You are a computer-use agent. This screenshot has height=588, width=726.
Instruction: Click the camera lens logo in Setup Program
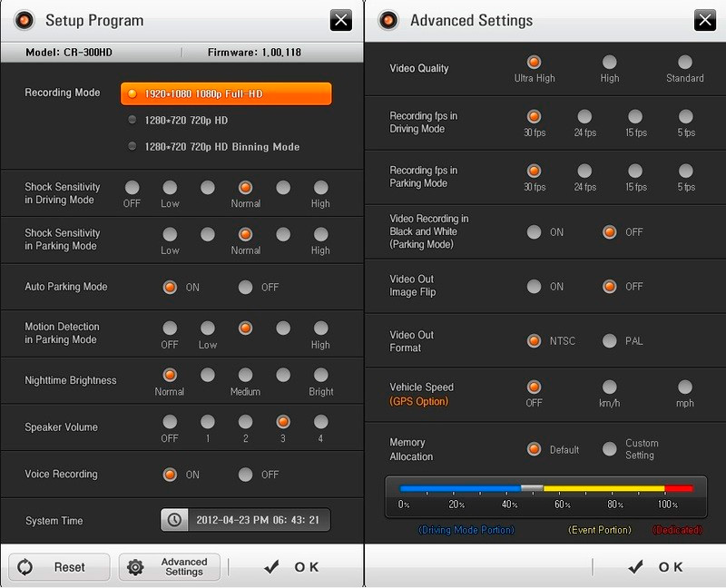click(x=25, y=20)
